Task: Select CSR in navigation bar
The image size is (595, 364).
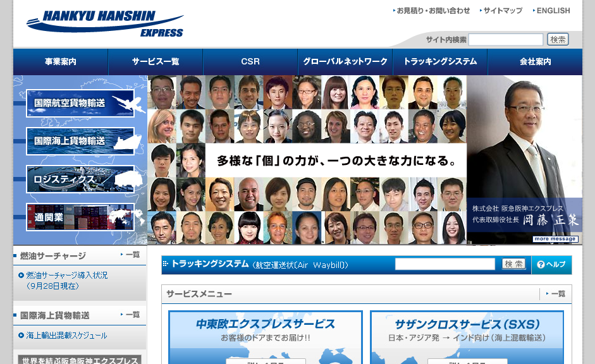Action: click(250, 62)
